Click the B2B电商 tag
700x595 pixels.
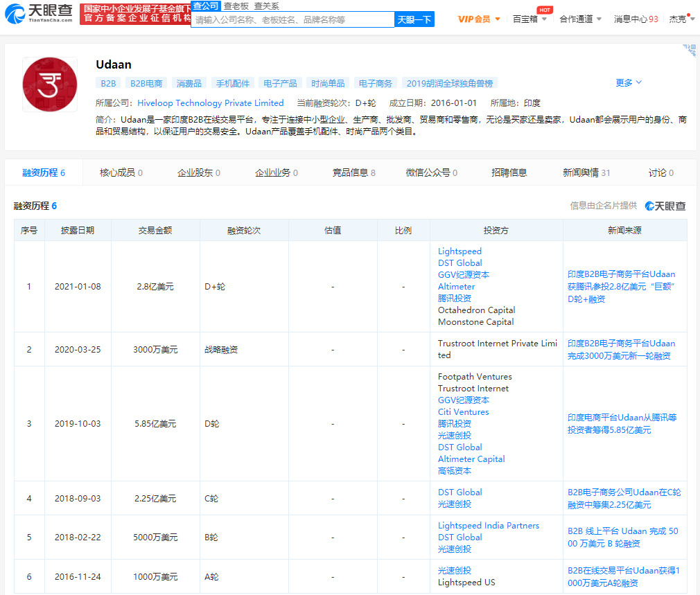click(x=146, y=83)
